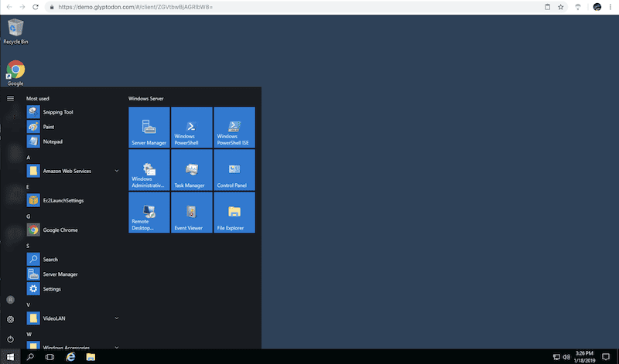Image resolution: width=619 pixels, height=364 pixels.
Task: Open the volume icon in system tray
Action: (566, 357)
